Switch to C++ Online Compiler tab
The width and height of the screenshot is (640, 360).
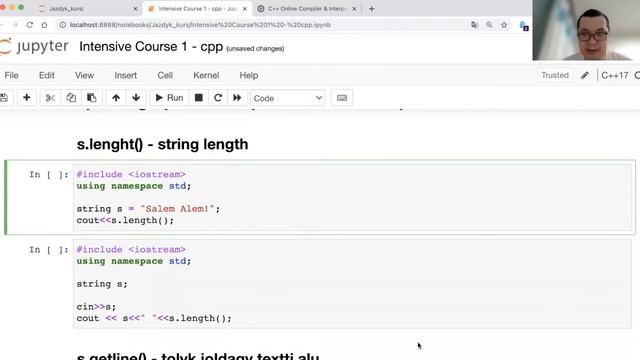(307, 9)
